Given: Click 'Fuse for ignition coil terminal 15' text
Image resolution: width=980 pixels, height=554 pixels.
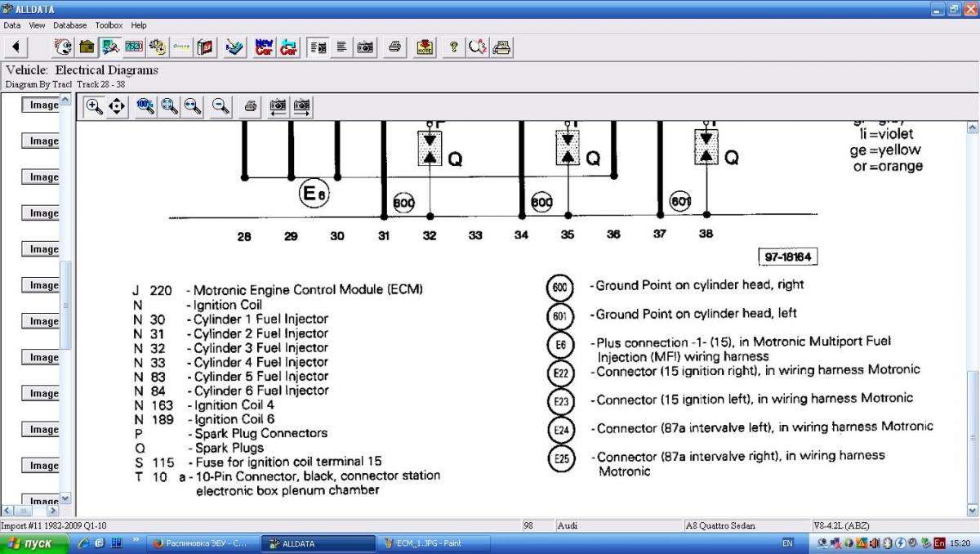Looking at the screenshot, I should [287, 462].
